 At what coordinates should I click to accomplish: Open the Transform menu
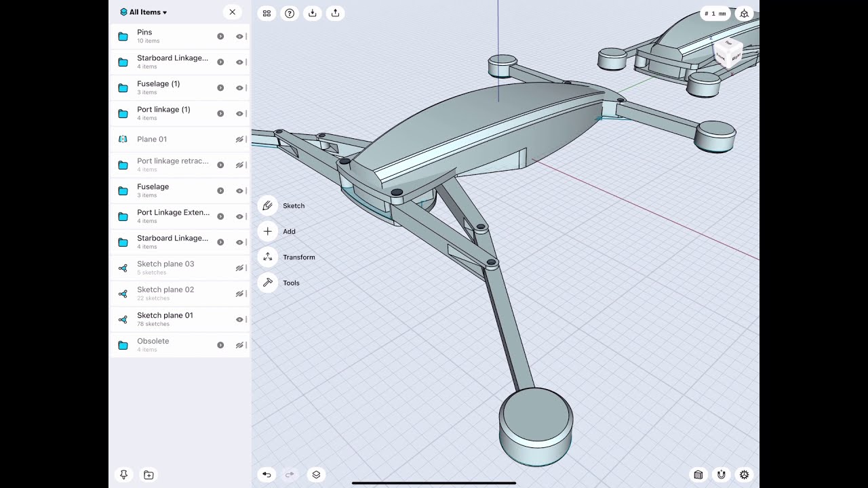(x=299, y=258)
